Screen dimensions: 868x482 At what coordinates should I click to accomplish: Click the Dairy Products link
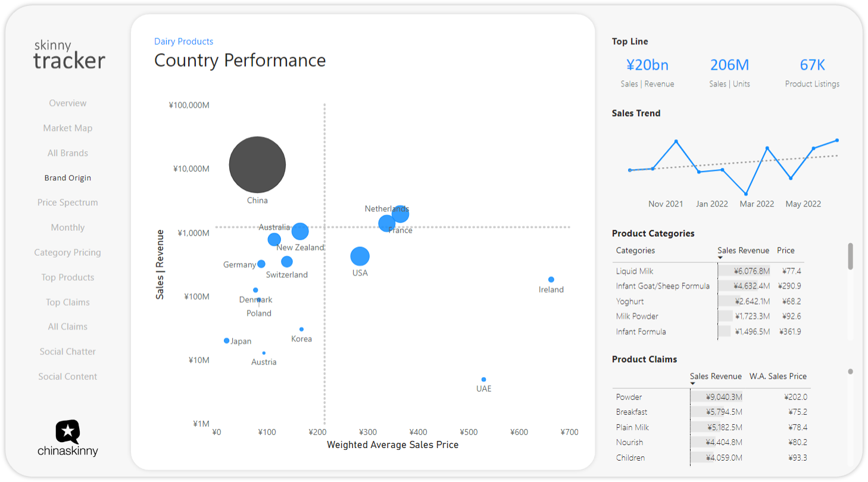coord(183,42)
